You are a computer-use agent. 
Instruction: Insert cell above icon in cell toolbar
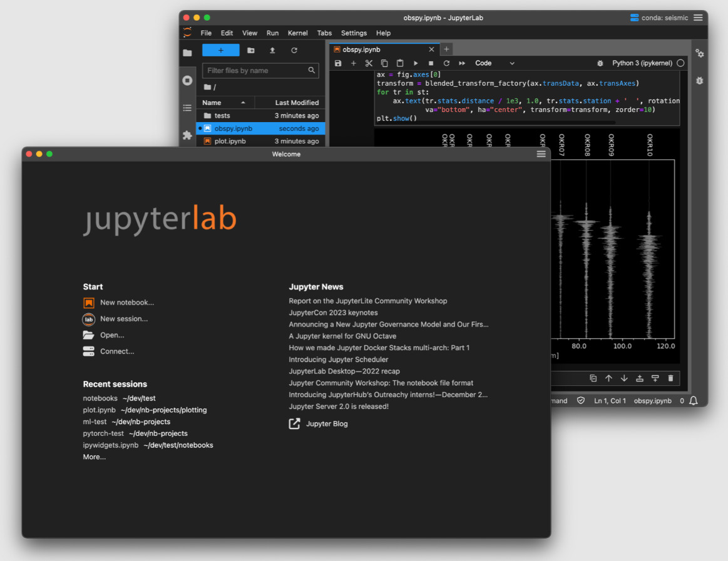[639, 378]
